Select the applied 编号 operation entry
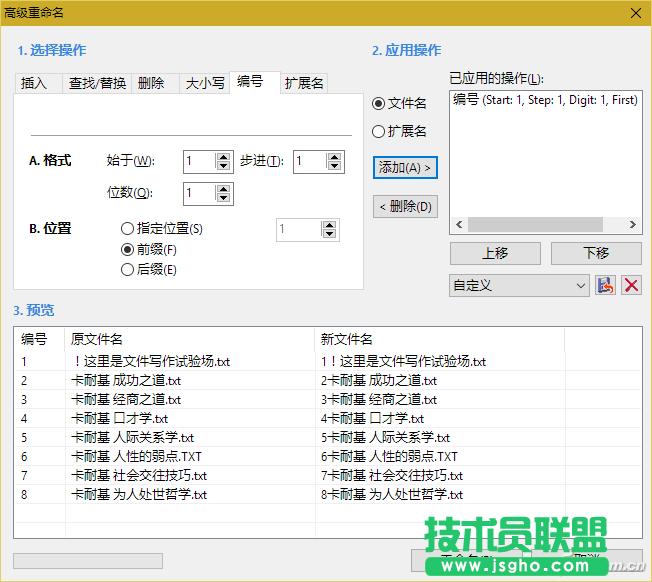The width and height of the screenshot is (652, 582). 545,100
